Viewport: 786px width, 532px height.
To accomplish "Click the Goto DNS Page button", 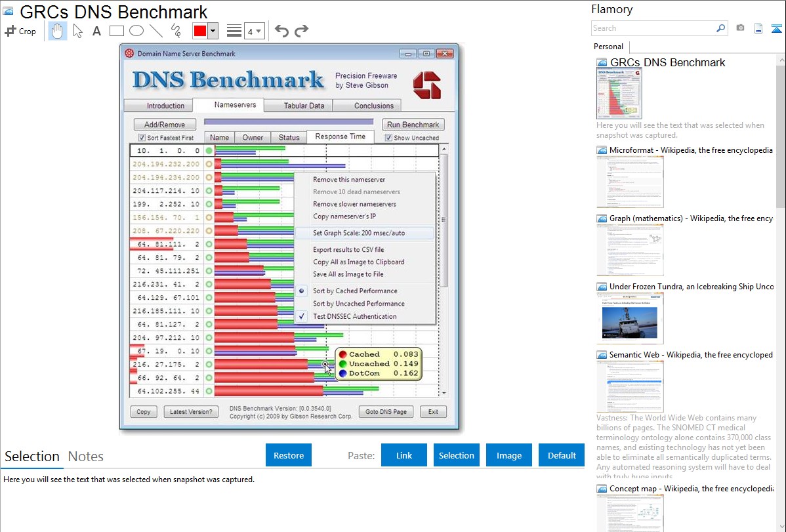I will pyautogui.click(x=386, y=412).
